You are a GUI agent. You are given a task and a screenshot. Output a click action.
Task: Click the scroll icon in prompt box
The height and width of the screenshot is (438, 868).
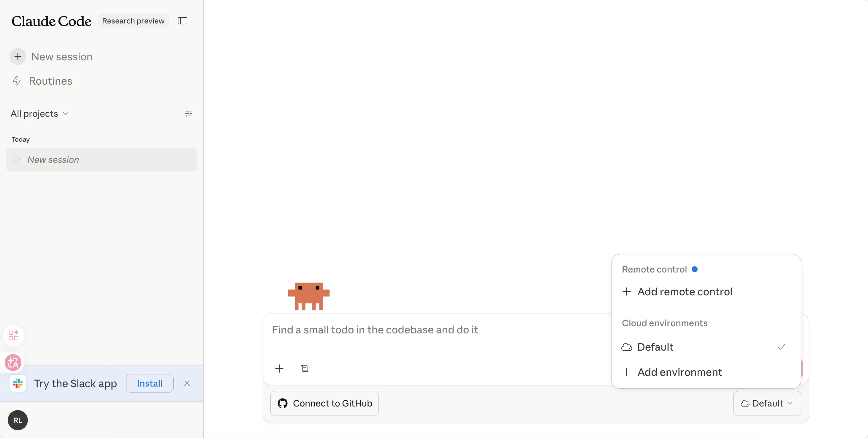pos(305,368)
